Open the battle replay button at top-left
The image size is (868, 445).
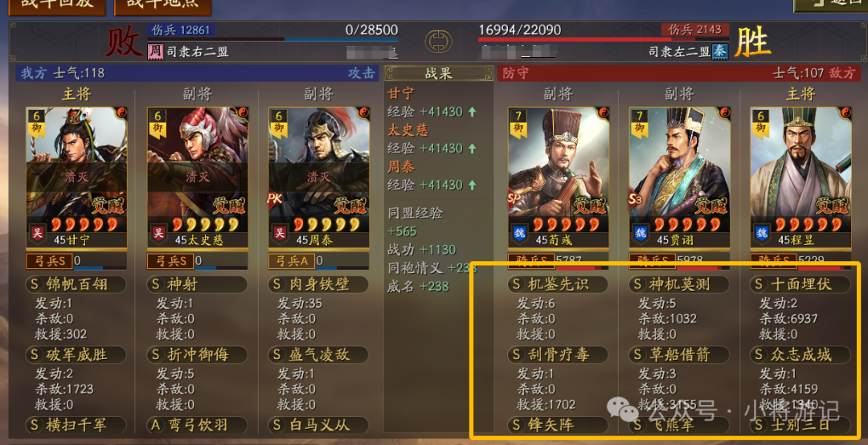pos(54,6)
